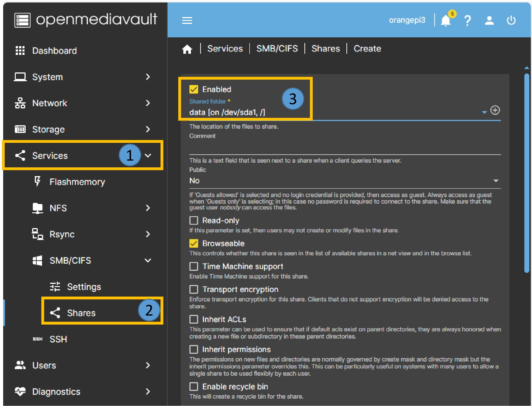Tick the Inherit permissions checkbox
This screenshot has height=406, width=532.
(x=194, y=350)
